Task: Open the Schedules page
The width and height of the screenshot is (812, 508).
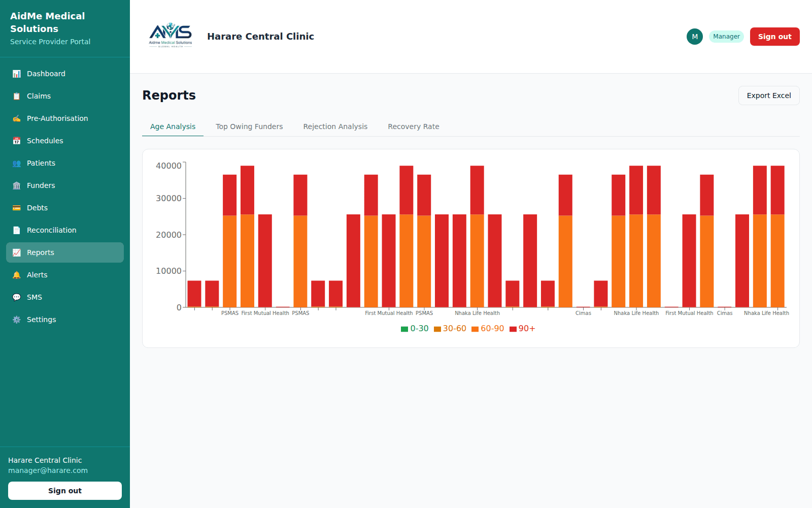Action: pos(65,141)
